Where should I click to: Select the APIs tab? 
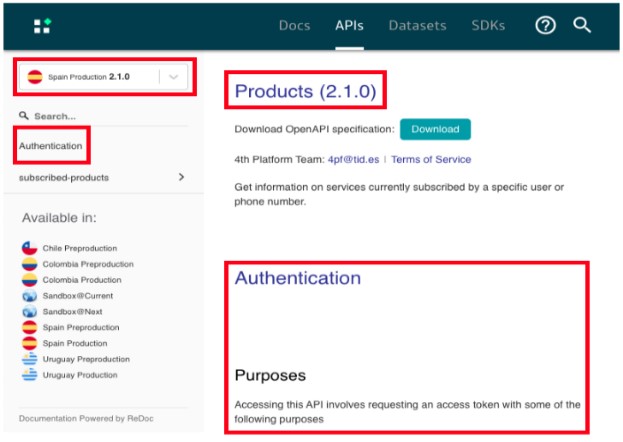pyautogui.click(x=349, y=25)
